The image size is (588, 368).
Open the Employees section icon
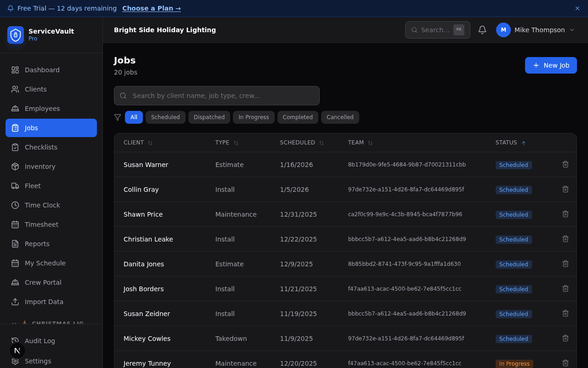pos(14,109)
